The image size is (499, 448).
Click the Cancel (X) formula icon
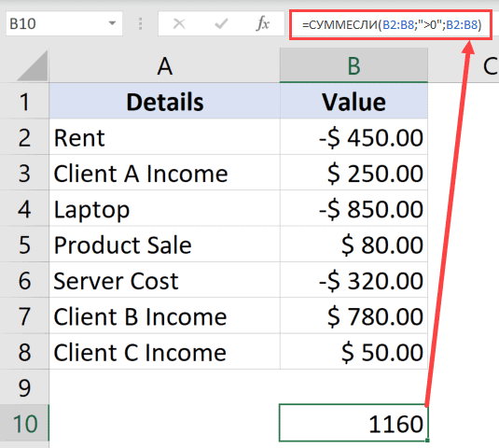179,24
